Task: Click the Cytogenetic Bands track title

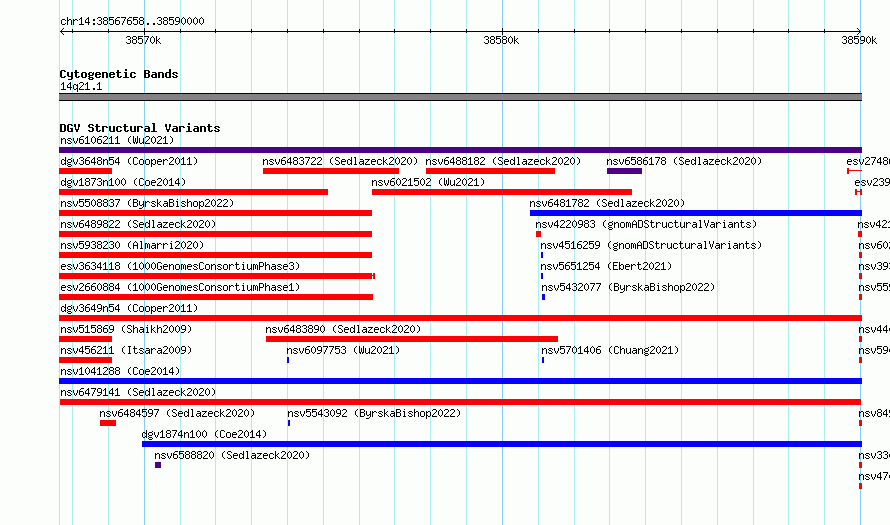Action: 119,74
